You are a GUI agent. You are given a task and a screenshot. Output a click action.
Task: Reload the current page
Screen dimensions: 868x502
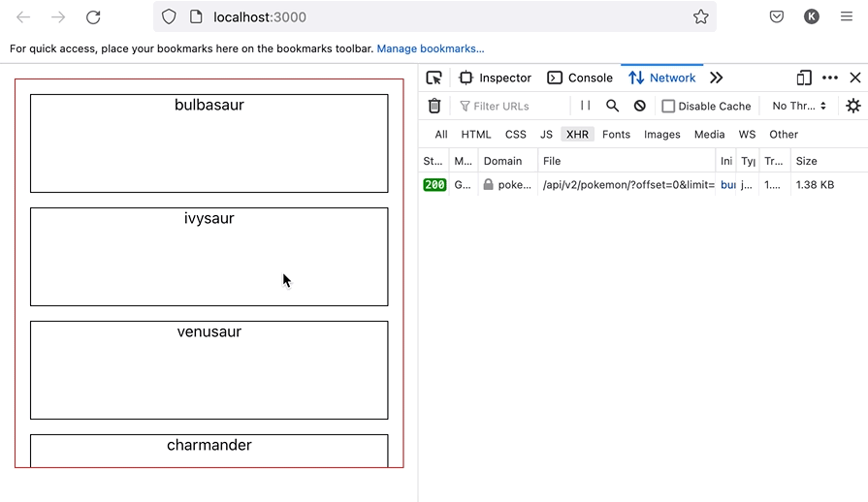tap(93, 17)
